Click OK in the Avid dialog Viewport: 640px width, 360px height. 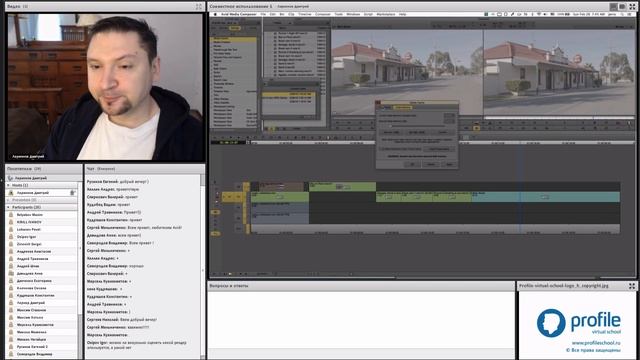[412, 164]
